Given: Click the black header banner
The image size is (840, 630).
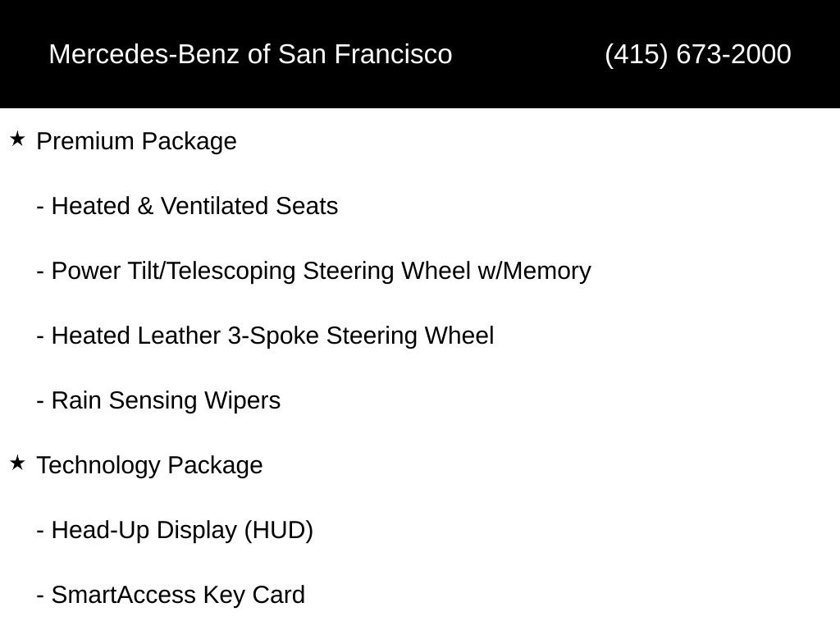Looking at the screenshot, I should click(420, 53).
